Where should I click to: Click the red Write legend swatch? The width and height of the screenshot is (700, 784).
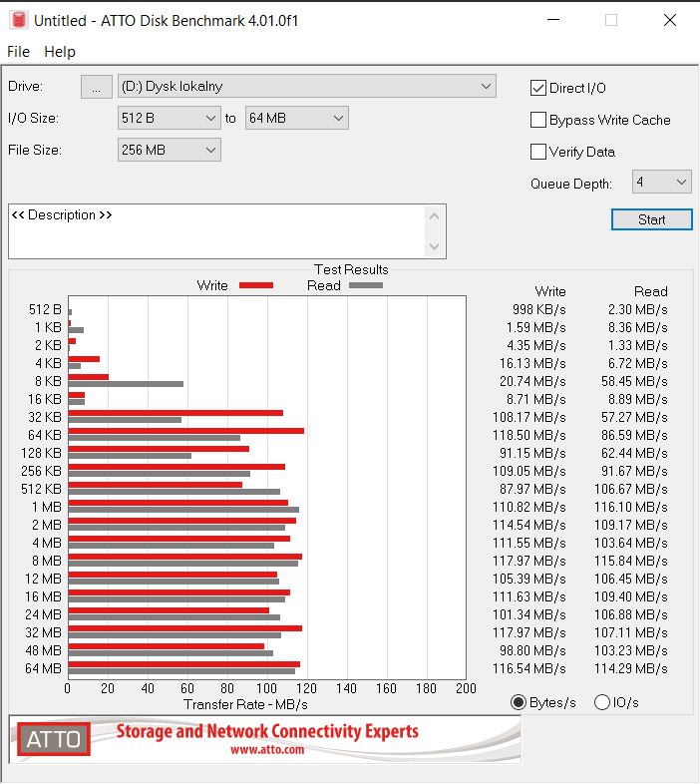[x=256, y=285]
